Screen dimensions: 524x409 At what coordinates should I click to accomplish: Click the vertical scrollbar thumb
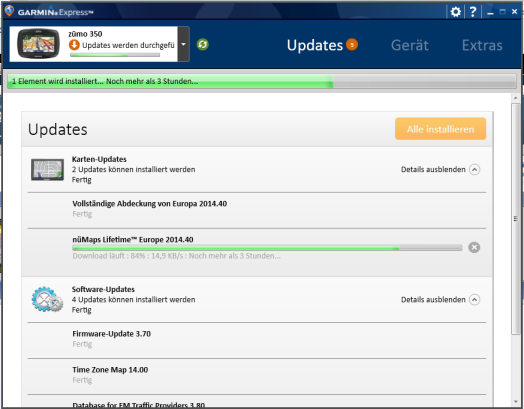click(x=516, y=219)
